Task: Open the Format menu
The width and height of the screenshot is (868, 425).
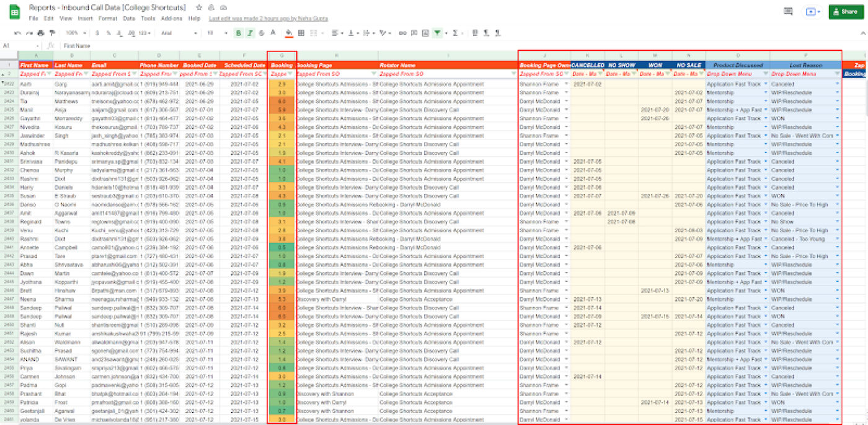Action: [108, 19]
